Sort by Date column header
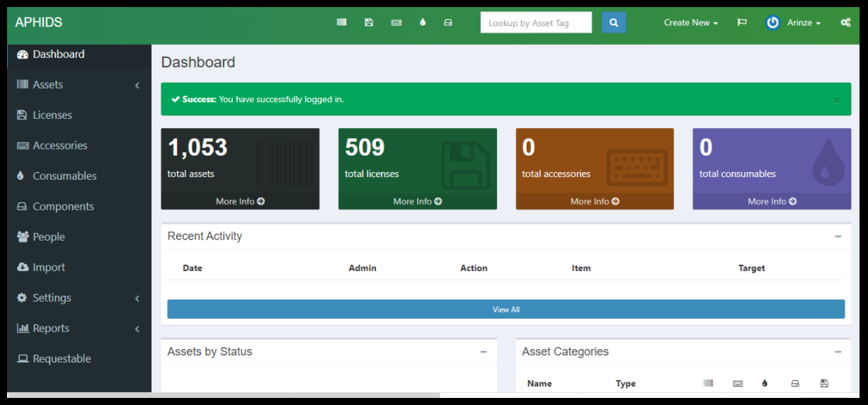The image size is (868, 405). click(x=193, y=268)
